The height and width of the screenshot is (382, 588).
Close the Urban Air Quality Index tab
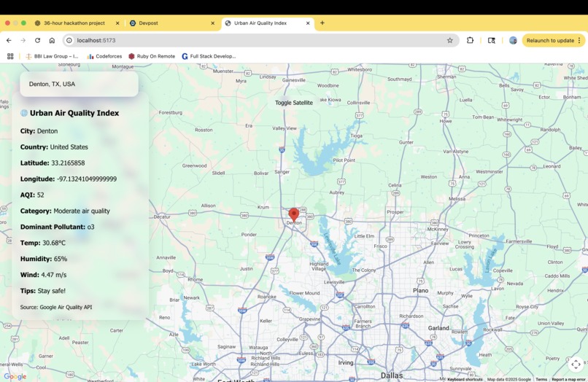pos(308,23)
